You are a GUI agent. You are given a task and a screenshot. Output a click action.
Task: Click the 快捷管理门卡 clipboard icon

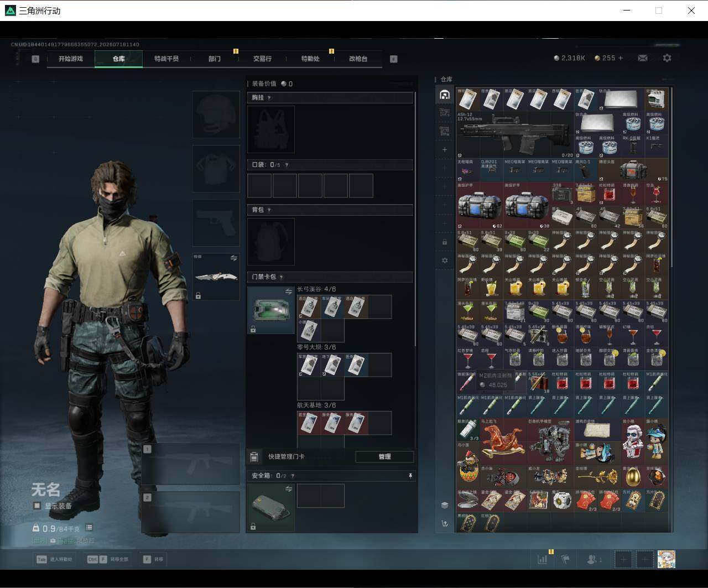click(x=254, y=457)
